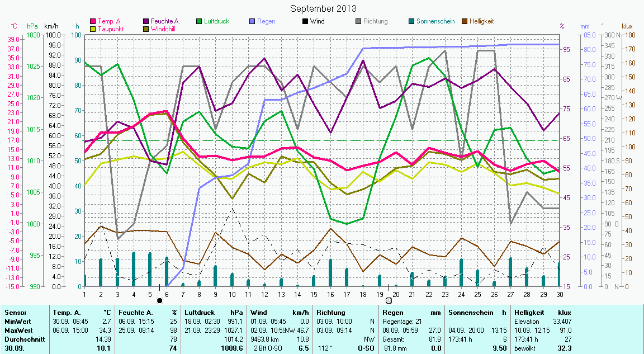
Task: Click the pink Temp. A. legend swatch
Action: [x=93, y=22]
